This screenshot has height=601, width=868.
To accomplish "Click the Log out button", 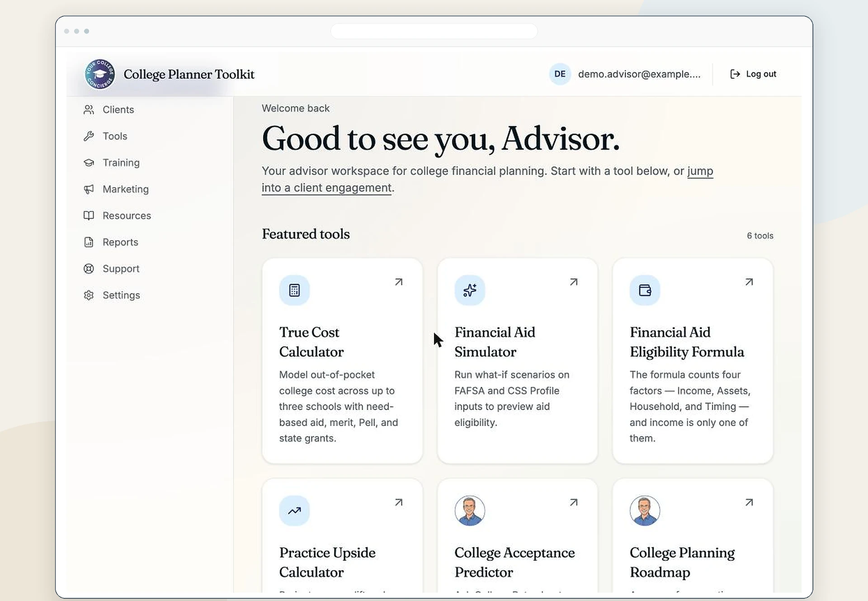I will click(x=753, y=74).
